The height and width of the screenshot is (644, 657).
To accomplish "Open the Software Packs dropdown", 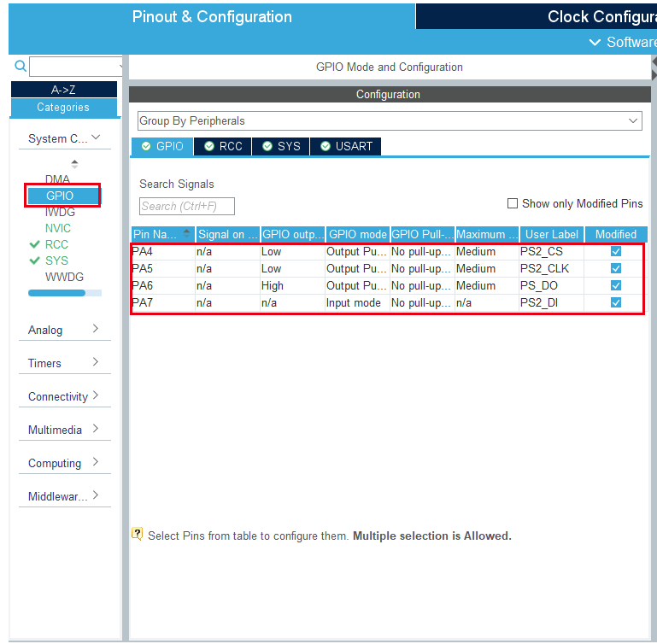I will tap(623, 42).
